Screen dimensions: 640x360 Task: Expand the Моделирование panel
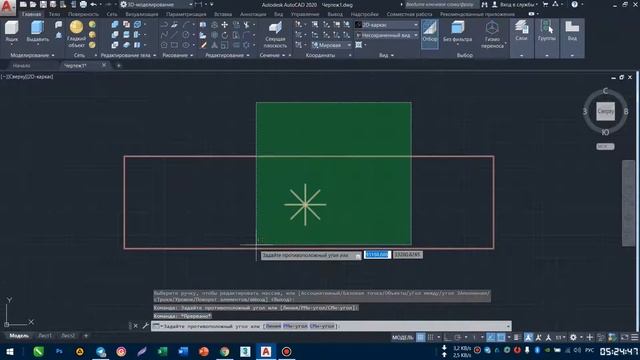click(32, 55)
